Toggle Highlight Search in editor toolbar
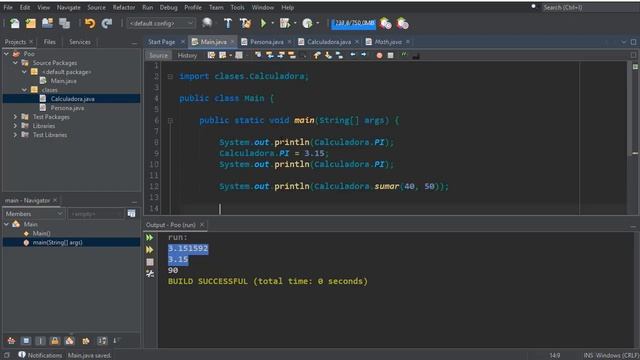The height and width of the screenshot is (360, 640). (x=292, y=55)
